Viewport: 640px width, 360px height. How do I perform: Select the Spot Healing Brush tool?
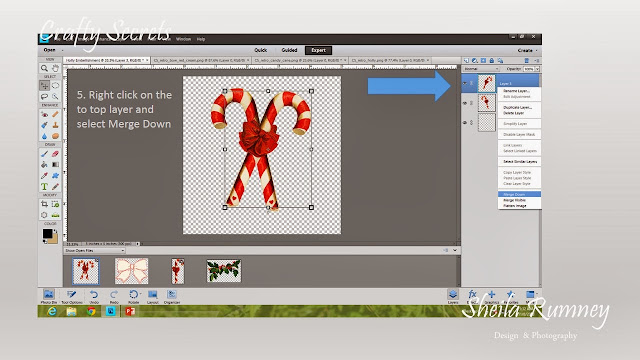point(55,114)
